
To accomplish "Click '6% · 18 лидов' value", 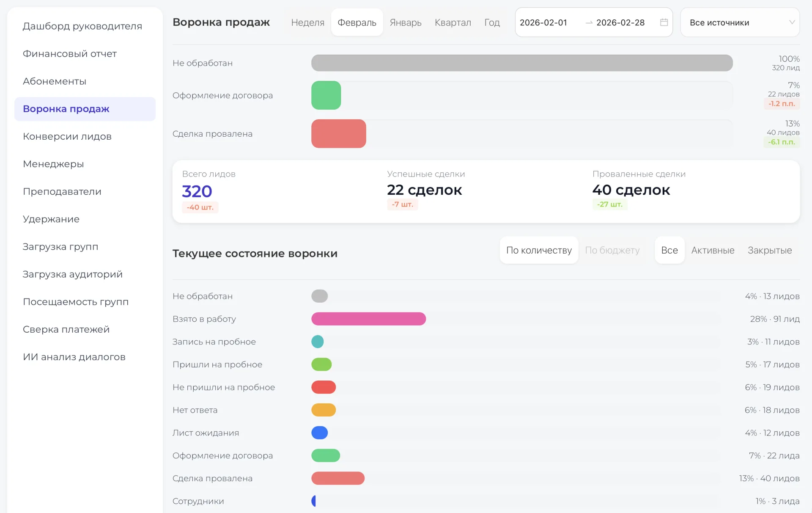I will click(x=772, y=410).
